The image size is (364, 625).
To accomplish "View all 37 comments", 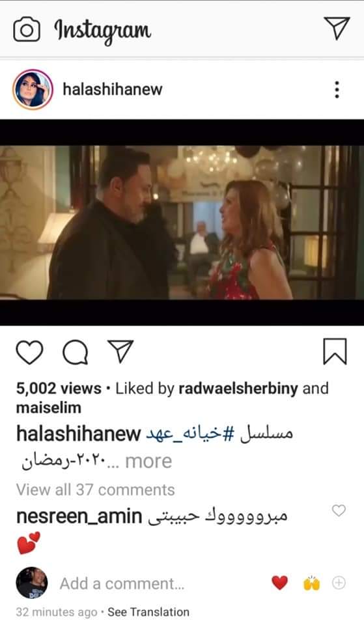I will click(95, 490).
